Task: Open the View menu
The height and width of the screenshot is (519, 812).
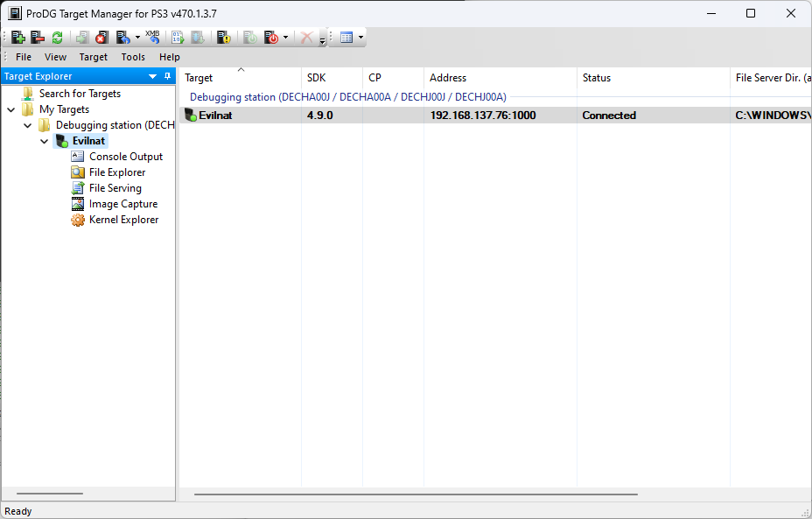Action: click(x=55, y=57)
